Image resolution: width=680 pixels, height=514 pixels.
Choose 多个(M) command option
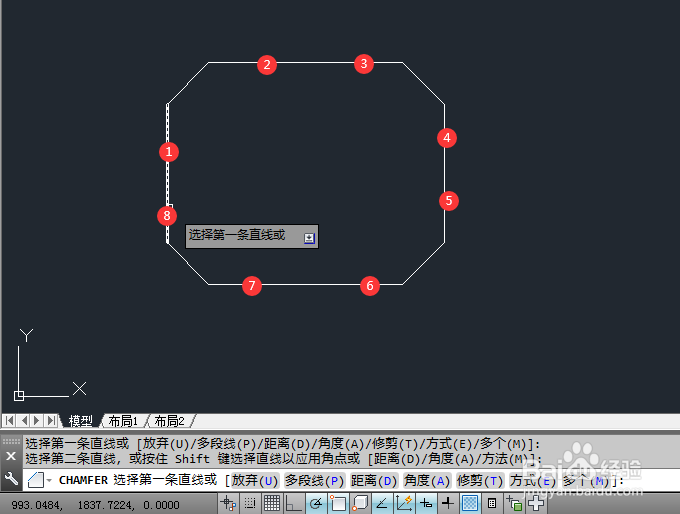tap(586, 480)
